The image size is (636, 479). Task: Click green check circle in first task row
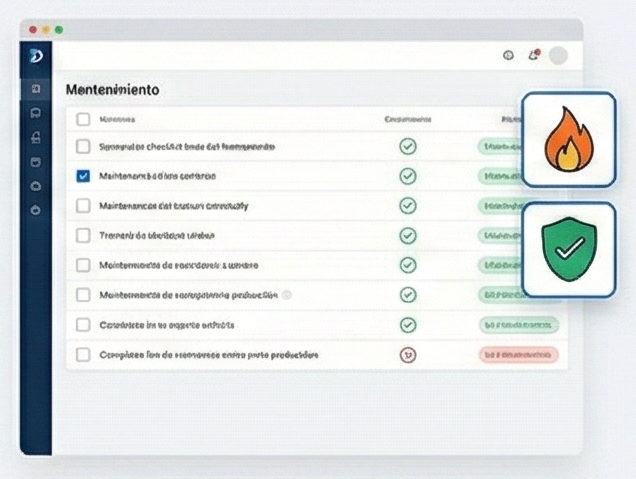tap(408, 147)
